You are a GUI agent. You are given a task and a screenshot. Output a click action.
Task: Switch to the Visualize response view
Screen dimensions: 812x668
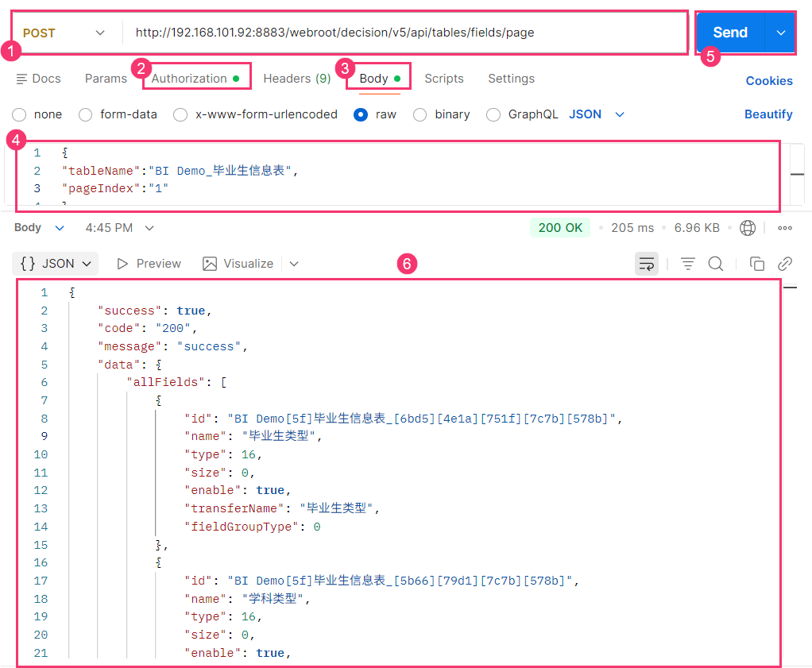[x=238, y=264]
